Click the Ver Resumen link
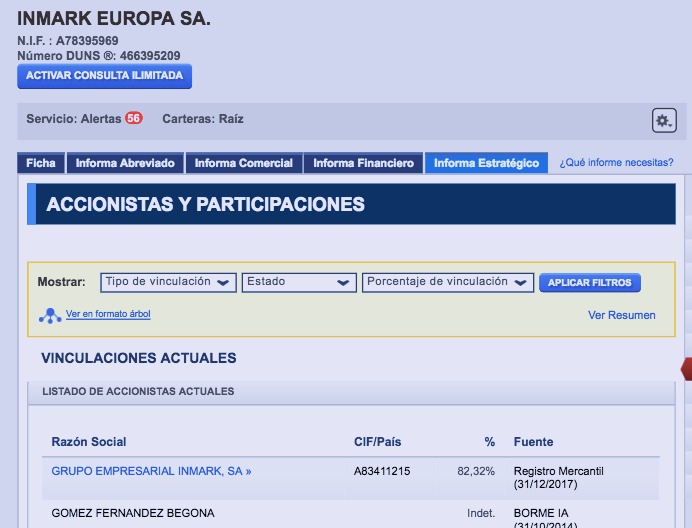 point(622,315)
